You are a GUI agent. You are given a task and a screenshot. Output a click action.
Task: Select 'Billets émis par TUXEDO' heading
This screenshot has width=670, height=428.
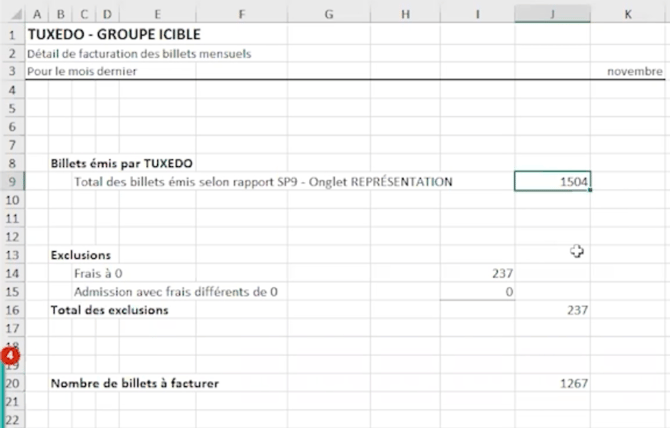[x=122, y=163]
